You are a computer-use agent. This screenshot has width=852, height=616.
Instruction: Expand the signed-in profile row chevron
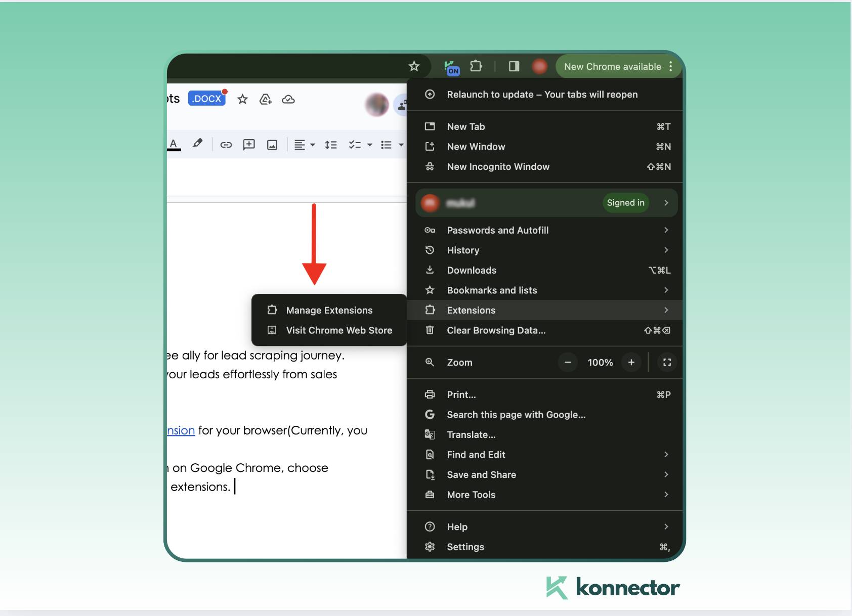(x=666, y=203)
